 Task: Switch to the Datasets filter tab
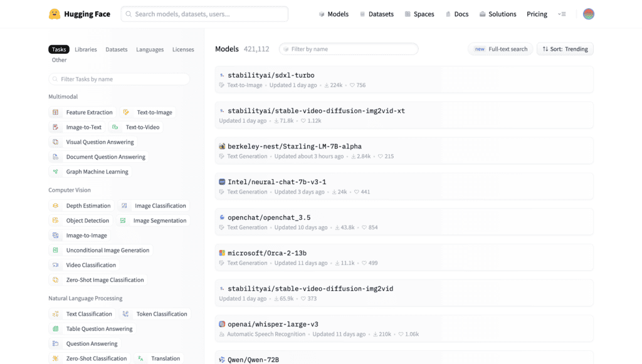point(116,49)
